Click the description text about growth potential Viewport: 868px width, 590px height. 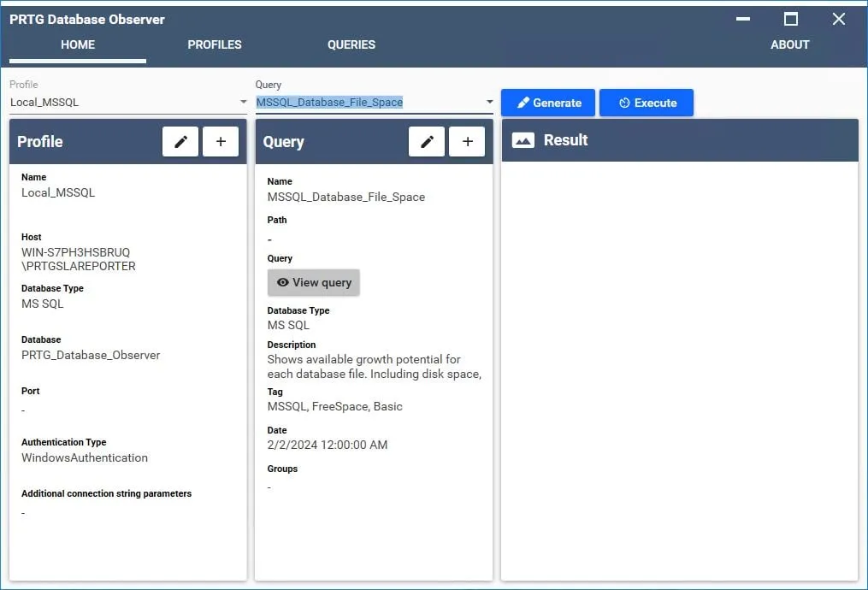pyautogui.click(x=375, y=366)
